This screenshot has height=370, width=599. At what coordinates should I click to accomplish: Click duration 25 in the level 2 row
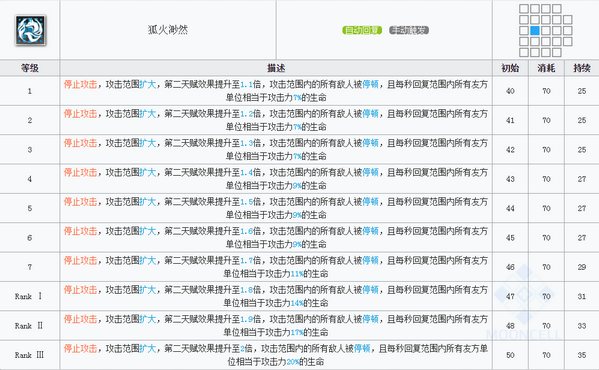click(582, 120)
